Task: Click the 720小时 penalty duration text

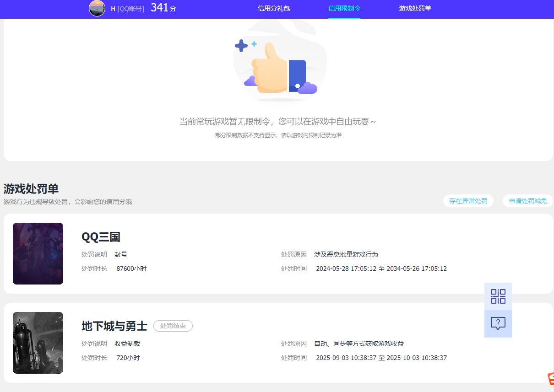Action: 128,358
